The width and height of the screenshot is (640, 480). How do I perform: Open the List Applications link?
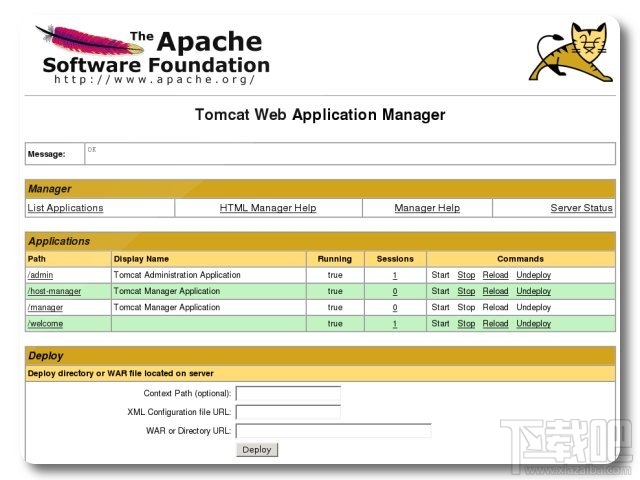tap(65, 208)
